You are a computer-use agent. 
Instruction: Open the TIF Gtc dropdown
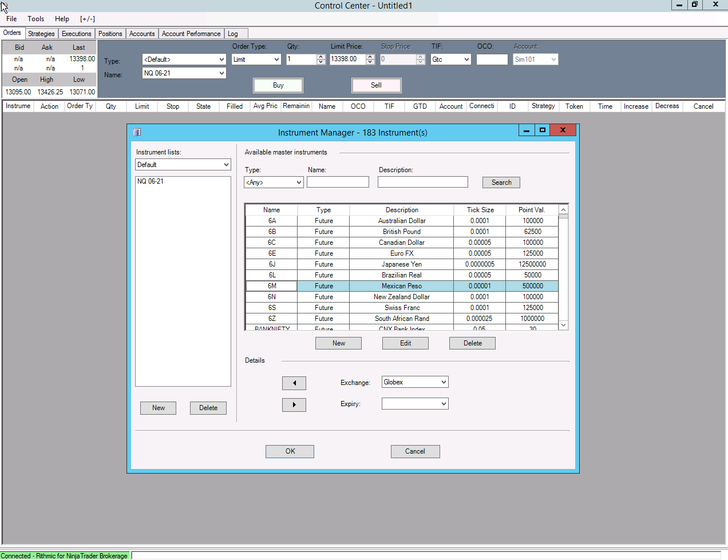tap(466, 59)
